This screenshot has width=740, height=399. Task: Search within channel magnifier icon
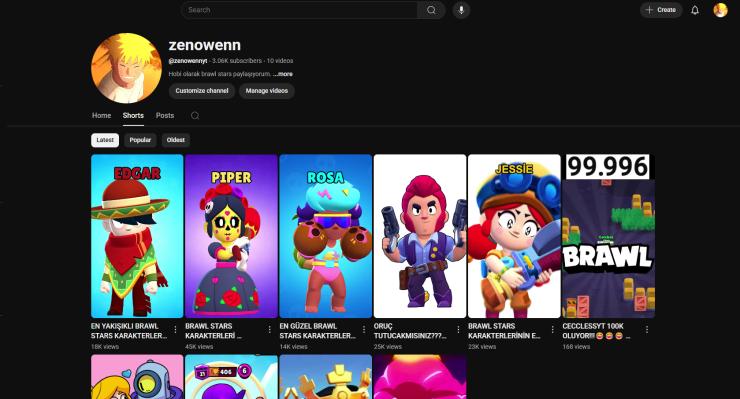pyautogui.click(x=195, y=116)
